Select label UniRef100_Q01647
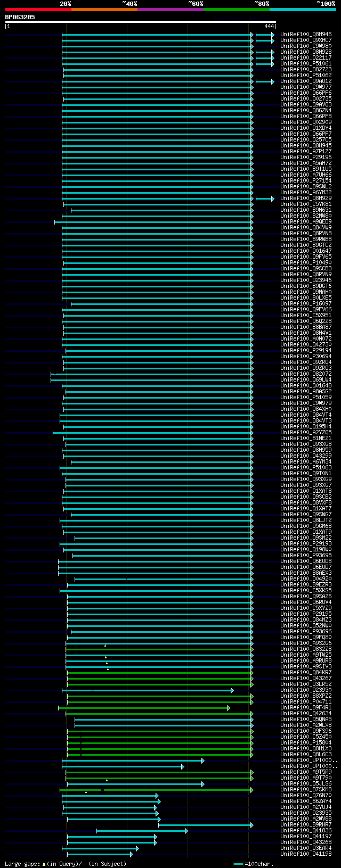This screenshot has height=868, width=341. [x=306, y=251]
